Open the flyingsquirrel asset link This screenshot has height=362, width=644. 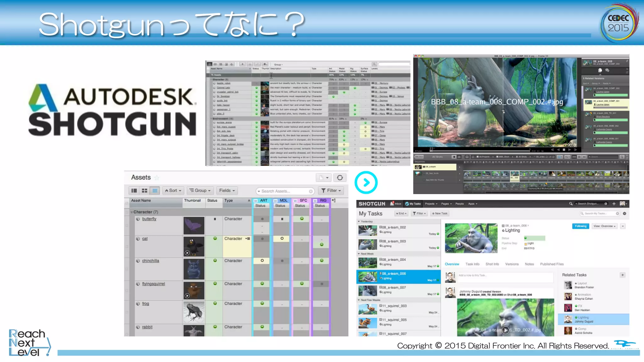coord(153,283)
